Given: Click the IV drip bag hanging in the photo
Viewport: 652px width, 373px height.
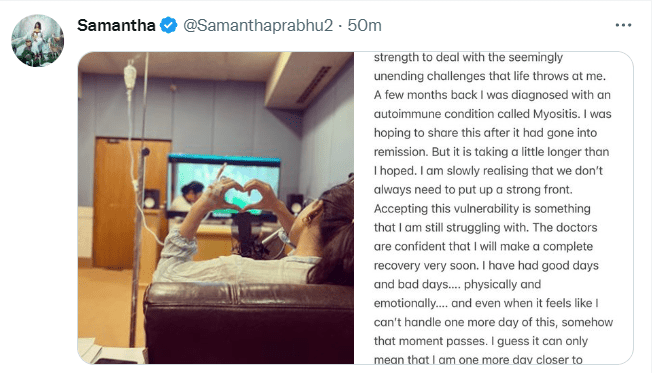Looking at the screenshot, I should point(130,76).
